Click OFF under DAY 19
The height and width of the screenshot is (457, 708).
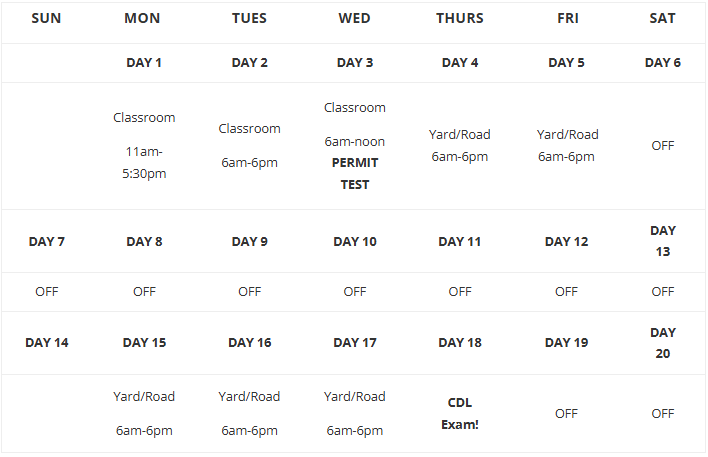pyautogui.click(x=566, y=413)
